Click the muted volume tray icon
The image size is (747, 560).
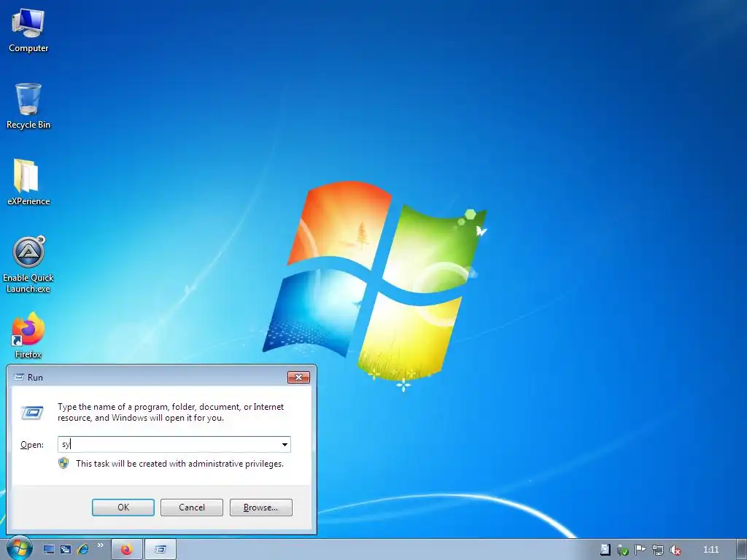(676, 550)
